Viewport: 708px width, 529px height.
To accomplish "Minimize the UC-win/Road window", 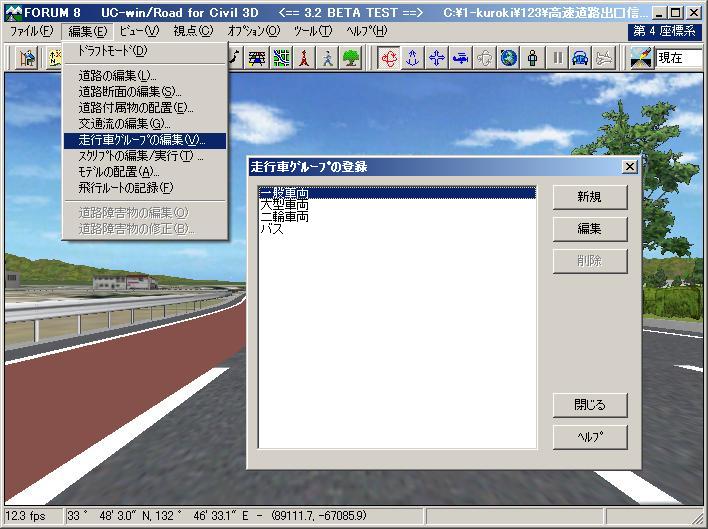I will 659,13.
